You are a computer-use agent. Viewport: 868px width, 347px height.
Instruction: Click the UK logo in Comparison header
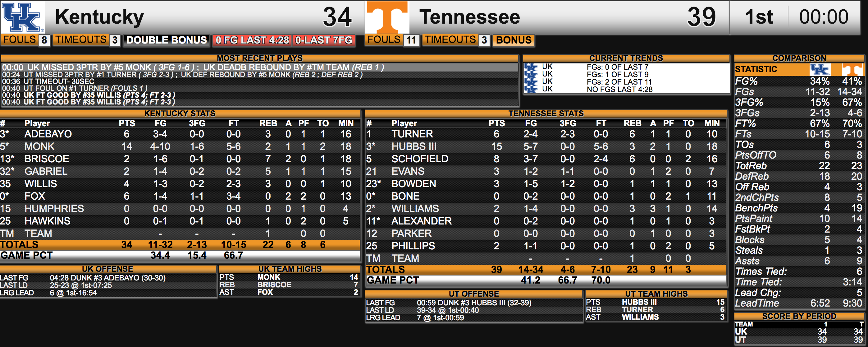click(x=820, y=69)
